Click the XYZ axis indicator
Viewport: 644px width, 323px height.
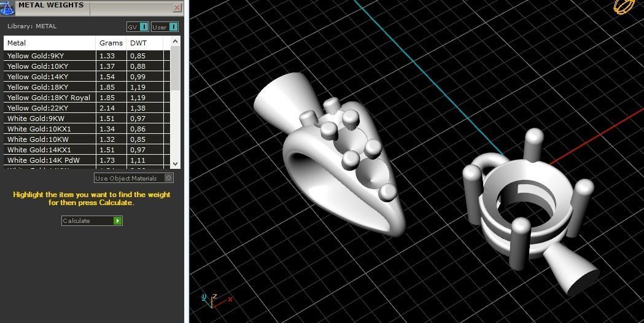click(x=217, y=300)
